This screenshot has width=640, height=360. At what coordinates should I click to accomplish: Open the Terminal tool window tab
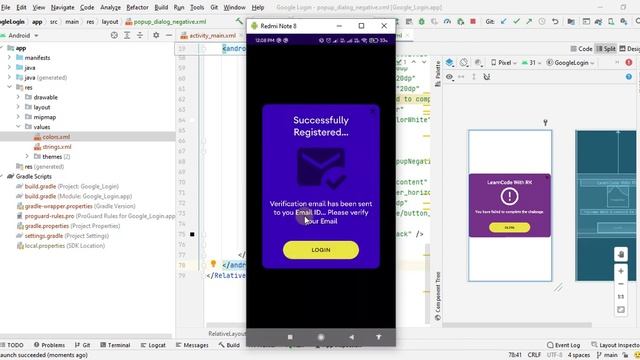coord(115,345)
